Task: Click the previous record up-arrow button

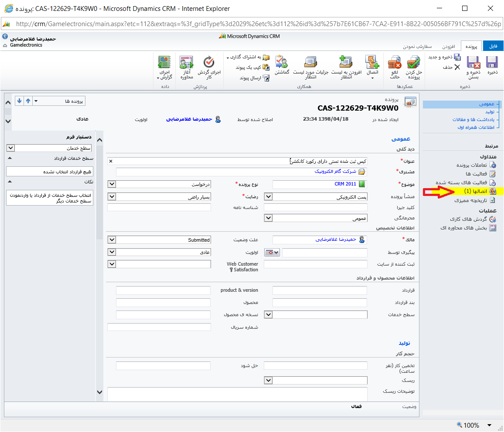Action: [x=28, y=101]
